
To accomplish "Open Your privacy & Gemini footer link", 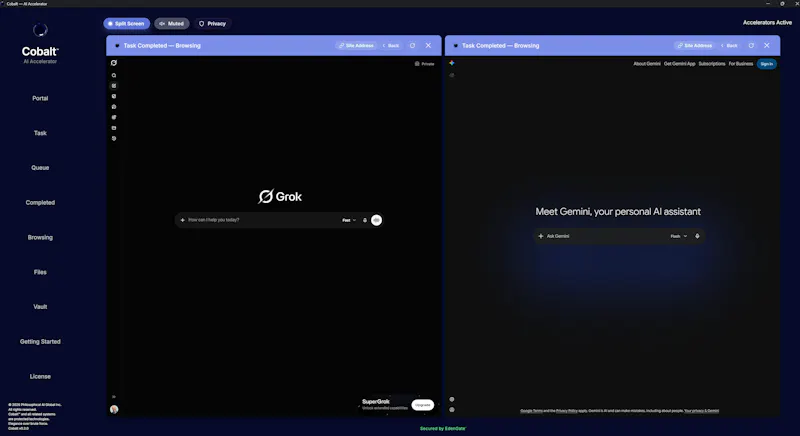I will pyautogui.click(x=702, y=411).
